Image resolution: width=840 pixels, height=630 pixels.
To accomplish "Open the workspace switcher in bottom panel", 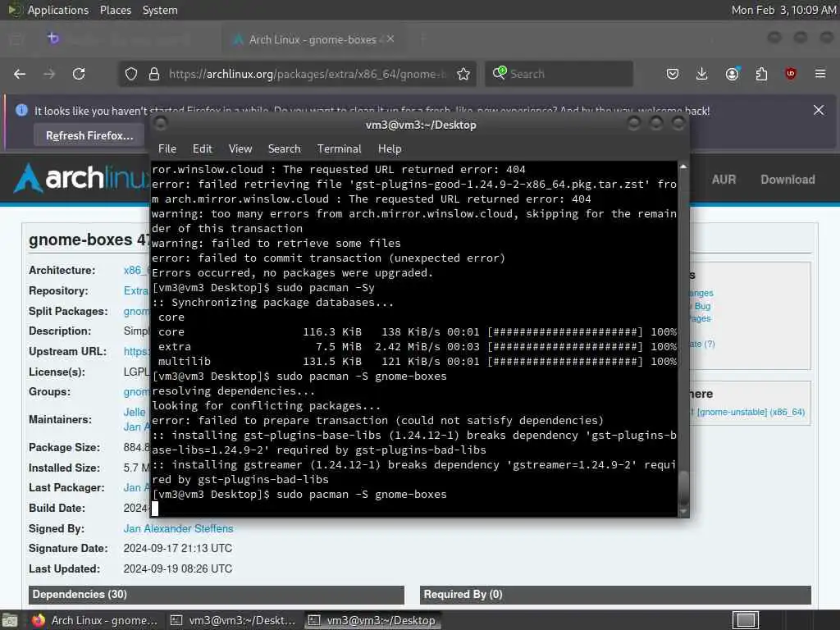I will tap(745, 620).
